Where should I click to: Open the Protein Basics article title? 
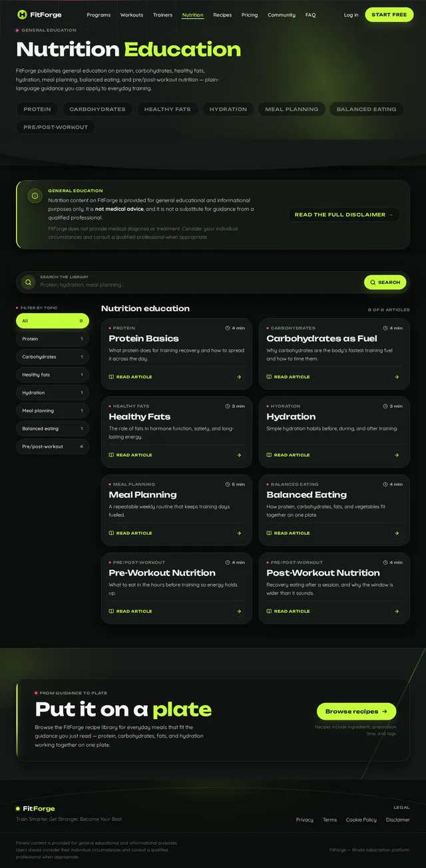tap(144, 339)
